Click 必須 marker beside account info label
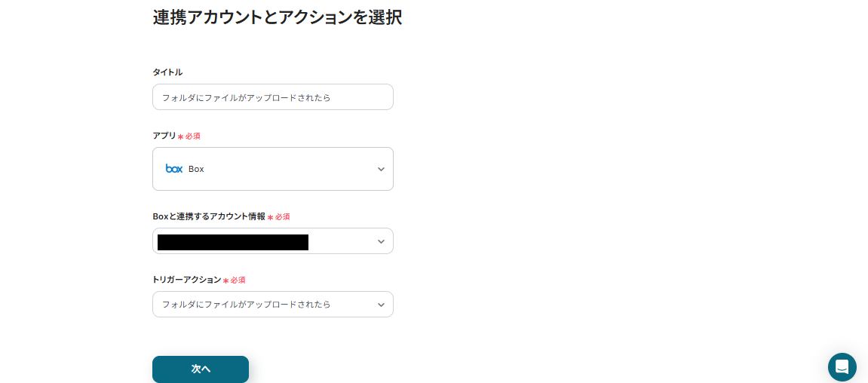Screen dimensions: 868x383 pos(283,217)
